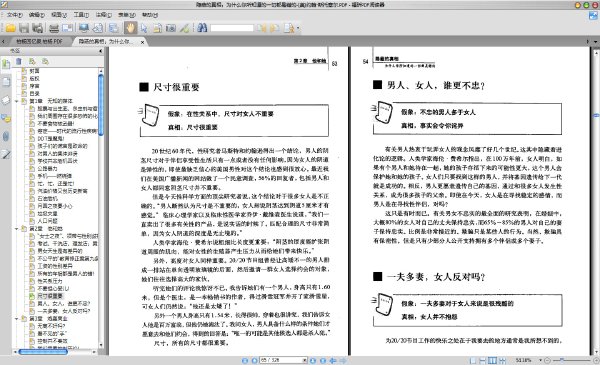Open the 公路暴力 bookmark
The image size is (600, 365).
point(47,169)
